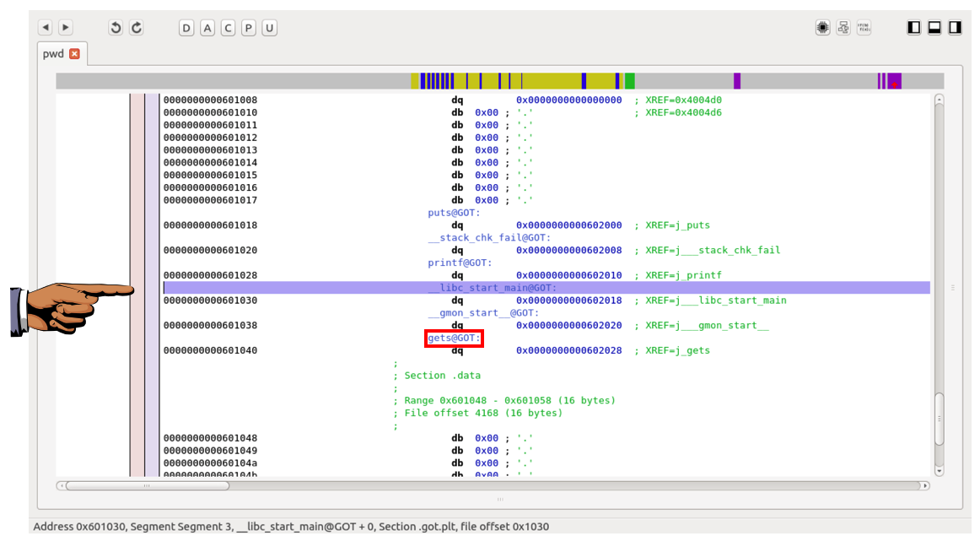Select the __libc_start_main@GOT: highlighted line
This screenshot has height=547, width=980.
[547, 288]
